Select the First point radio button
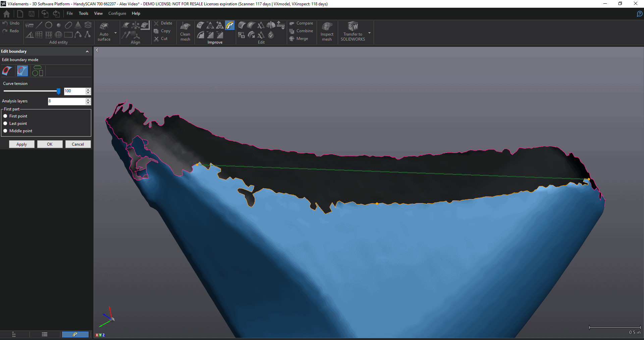The image size is (644, 340). 5,116
